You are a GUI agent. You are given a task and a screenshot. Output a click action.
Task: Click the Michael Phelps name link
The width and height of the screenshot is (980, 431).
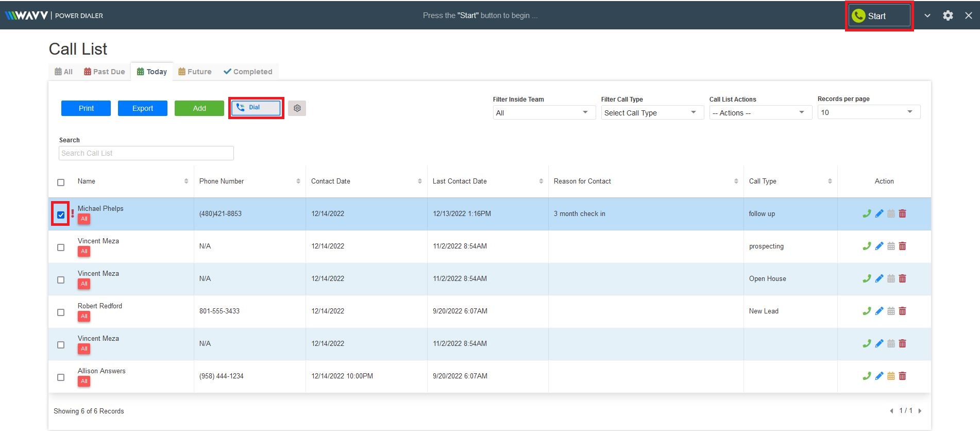100,208
